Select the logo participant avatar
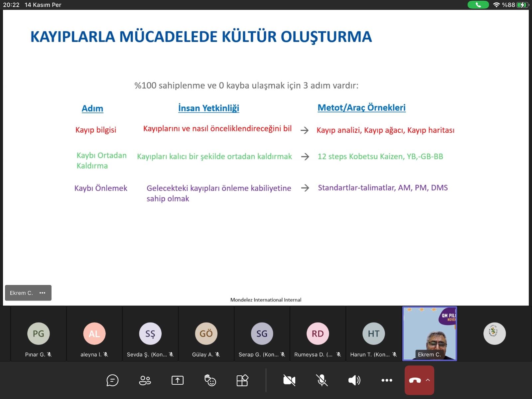Screen dimensions: 532x399 tap(494, 333)
